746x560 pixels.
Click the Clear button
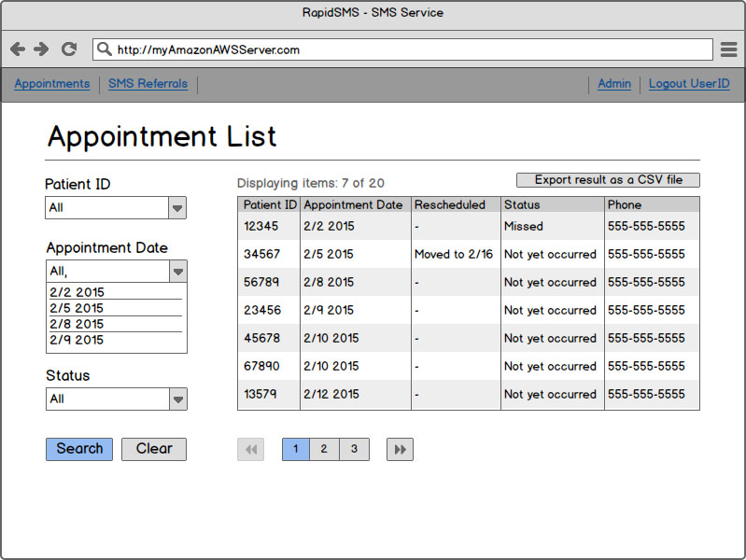click(154, 449)
